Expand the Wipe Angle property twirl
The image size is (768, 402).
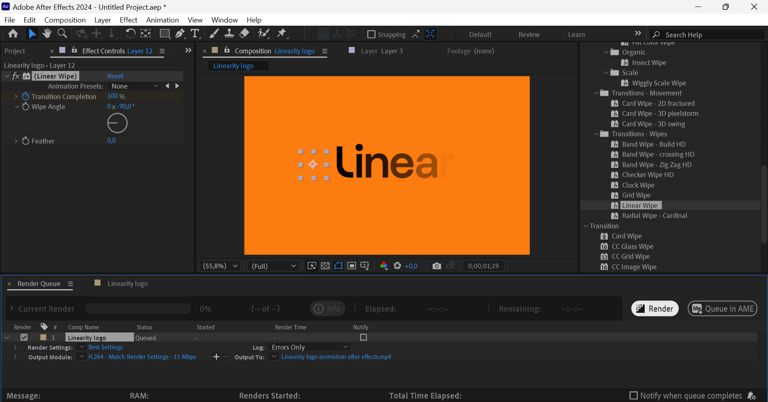tap(17, 106)
